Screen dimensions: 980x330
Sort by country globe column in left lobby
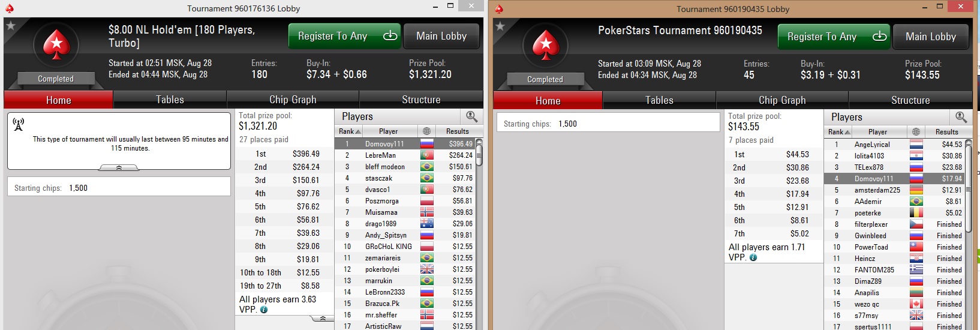[x=426, y=131]
